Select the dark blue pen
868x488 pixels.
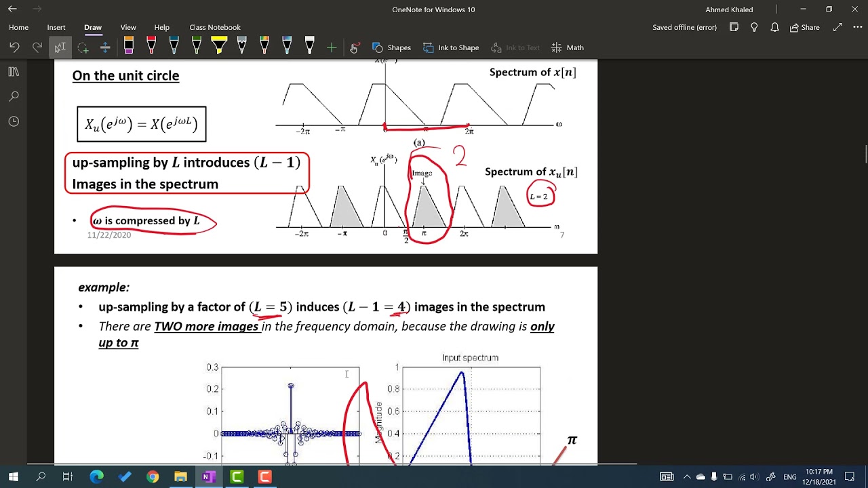point(174,46)
